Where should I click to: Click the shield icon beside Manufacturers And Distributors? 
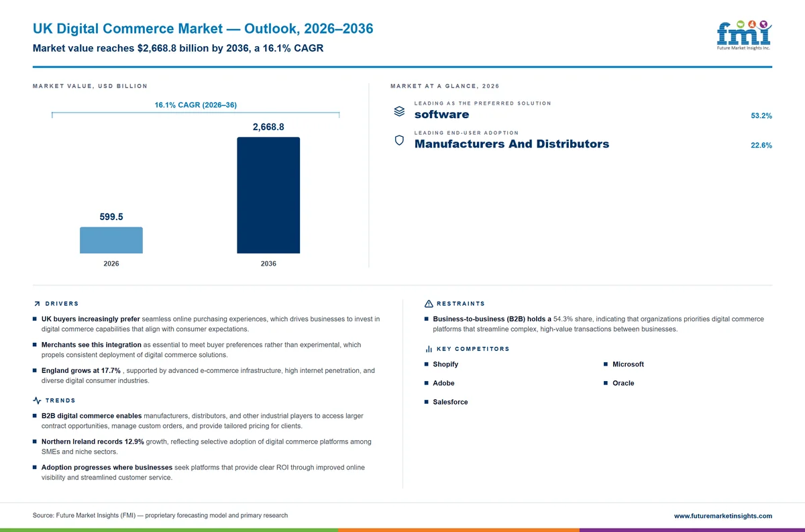coord(398,140)
